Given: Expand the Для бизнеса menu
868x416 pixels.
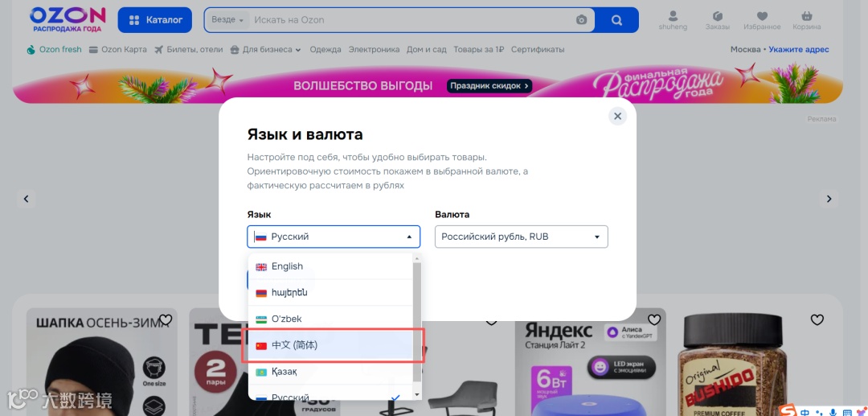Looking at the screenshot, I should tap(266, 49).
